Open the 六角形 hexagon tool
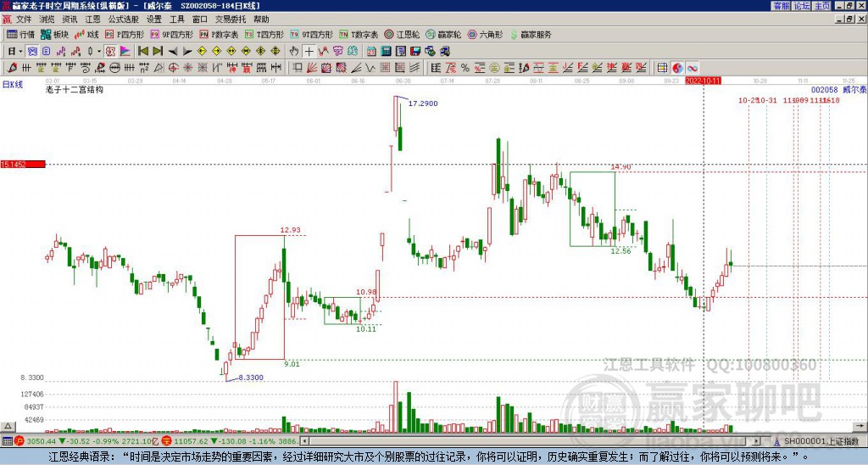The width and height of the screenshot is (868, 465). point(486,34)
